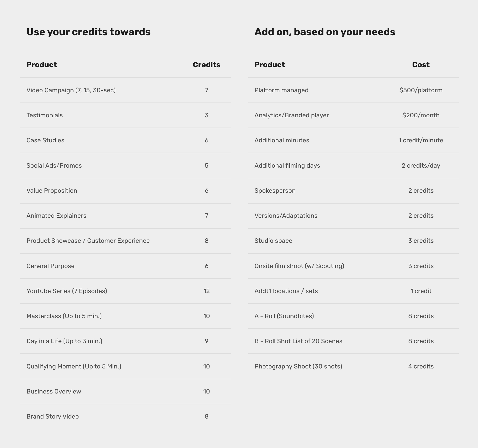The height and width of the screenshot is (448, 478).
Task: Select Product Showcase / Customer Experience row
Action: 88,241
